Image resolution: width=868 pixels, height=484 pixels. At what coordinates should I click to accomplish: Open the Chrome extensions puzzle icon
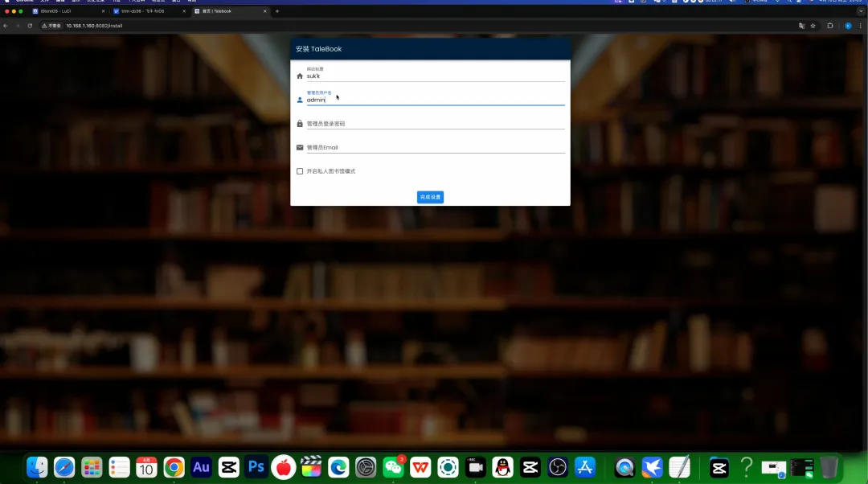829,26
